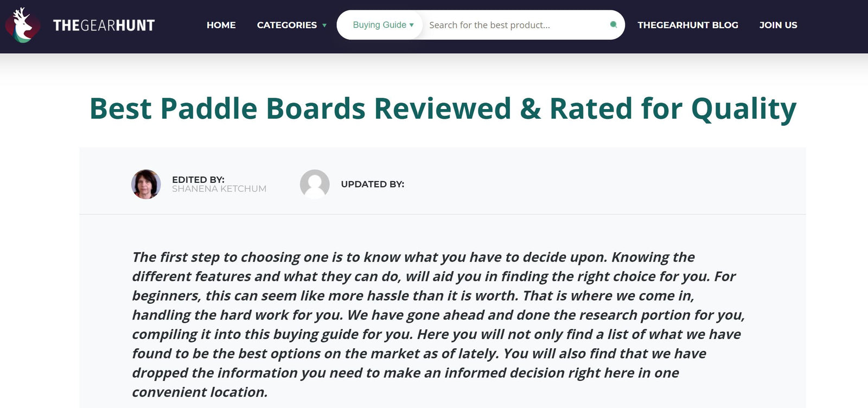The height and width of the screenshot is (408, 868).
Task: Click the UPDATED BY label
Action: click(x=372, y=184)
